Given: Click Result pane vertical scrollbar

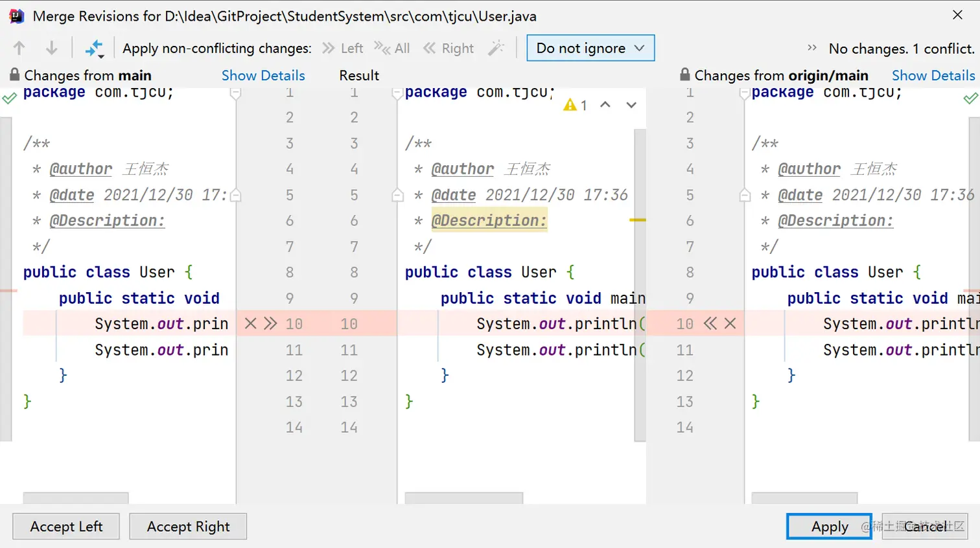Looking at the screenshot, I should pyautogui.click(x=640, y=285).
